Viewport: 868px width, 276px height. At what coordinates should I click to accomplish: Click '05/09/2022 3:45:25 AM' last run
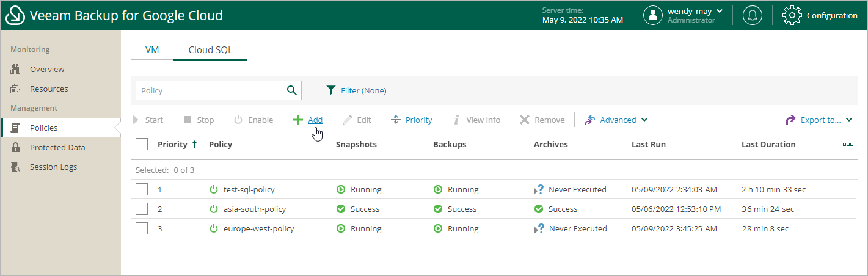674,229
